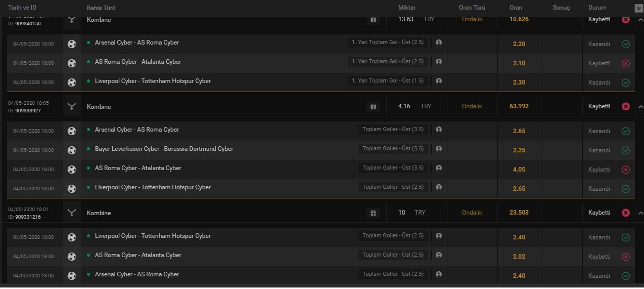Open Bayer Leverkusen Cyber - Borussia Dortmund Cyber match
644x289 pixels.
tap(164, 149)
